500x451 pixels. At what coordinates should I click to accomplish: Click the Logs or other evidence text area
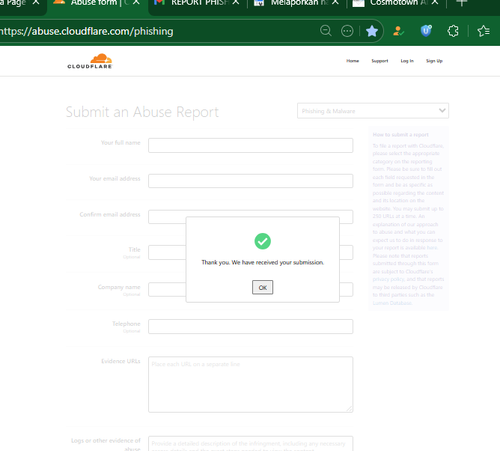[250, 444]
